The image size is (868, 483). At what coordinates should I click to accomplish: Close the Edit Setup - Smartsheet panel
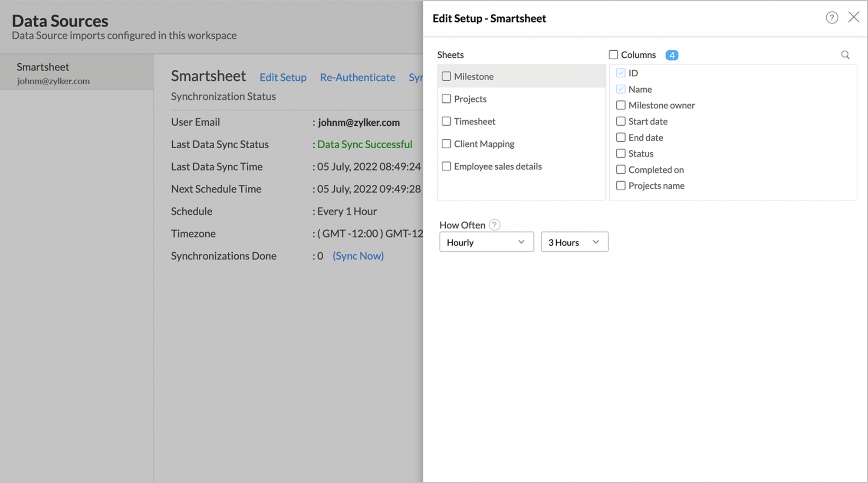[854, 17]
